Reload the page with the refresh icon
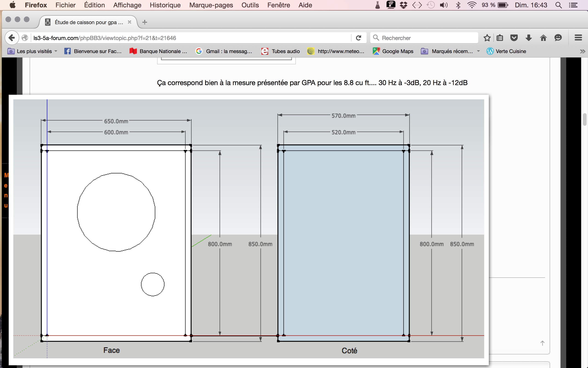588x368 pixels. coord(358,38)
